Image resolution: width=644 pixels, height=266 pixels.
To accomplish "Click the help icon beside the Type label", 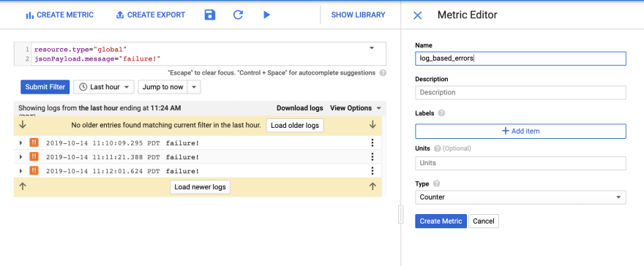I will 436,184.
